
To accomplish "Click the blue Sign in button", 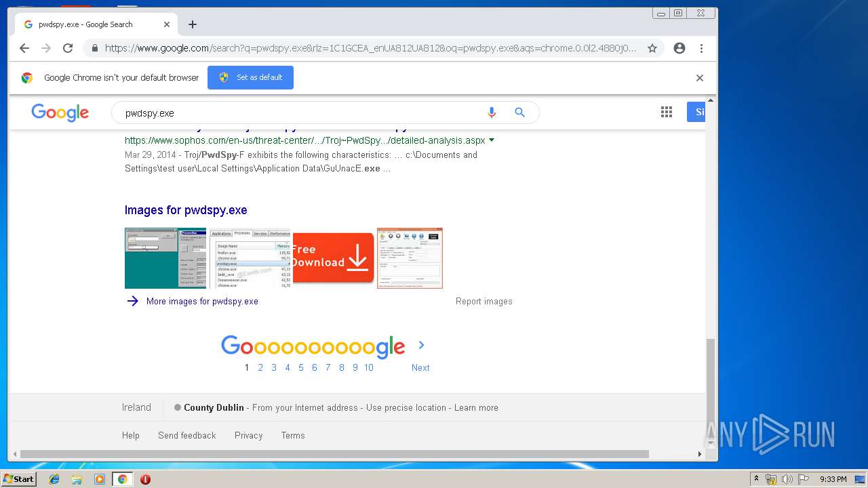I will tap(696, 113).
